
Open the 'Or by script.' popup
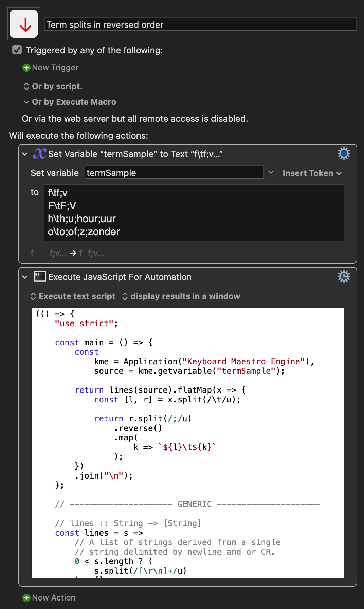[x=53, y=86]
